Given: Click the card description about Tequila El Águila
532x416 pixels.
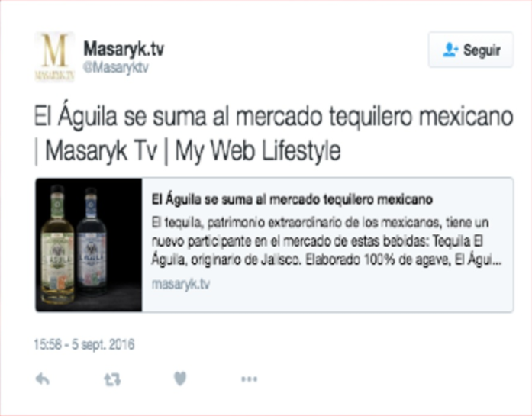Looking at the screenshot, I should click(327, 241).
